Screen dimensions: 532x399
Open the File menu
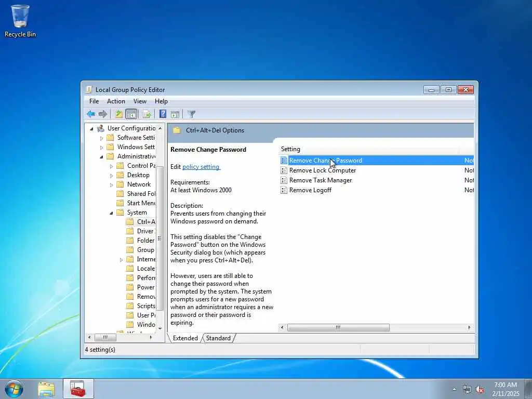point(94,101)
